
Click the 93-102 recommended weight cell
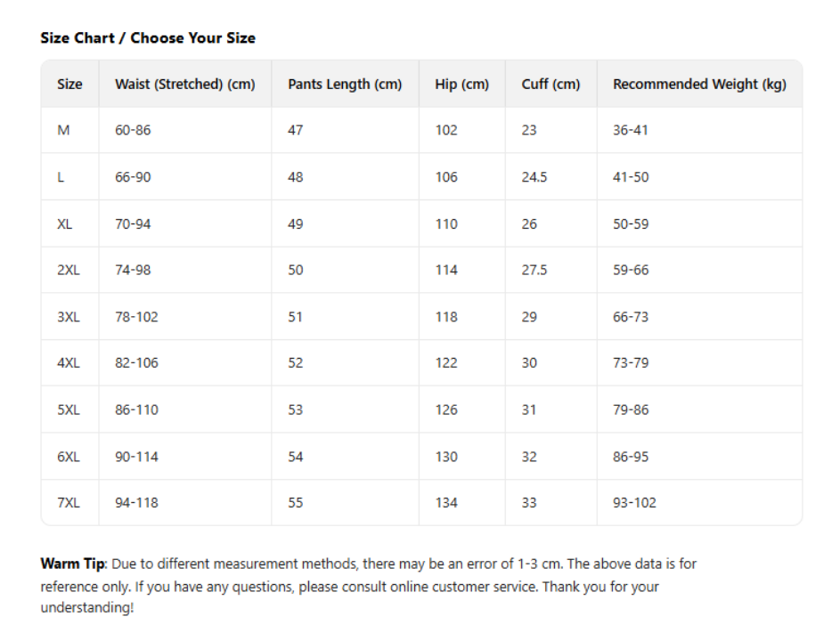634,503
